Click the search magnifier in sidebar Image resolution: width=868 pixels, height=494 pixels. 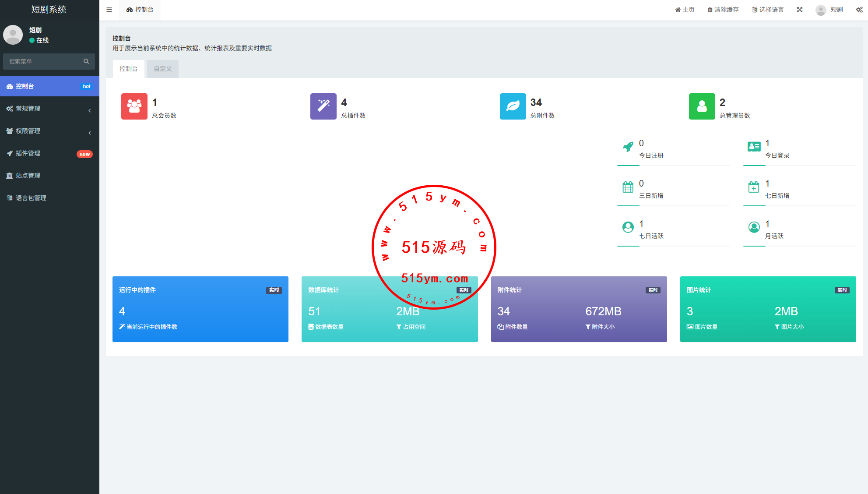pos(86,61)
